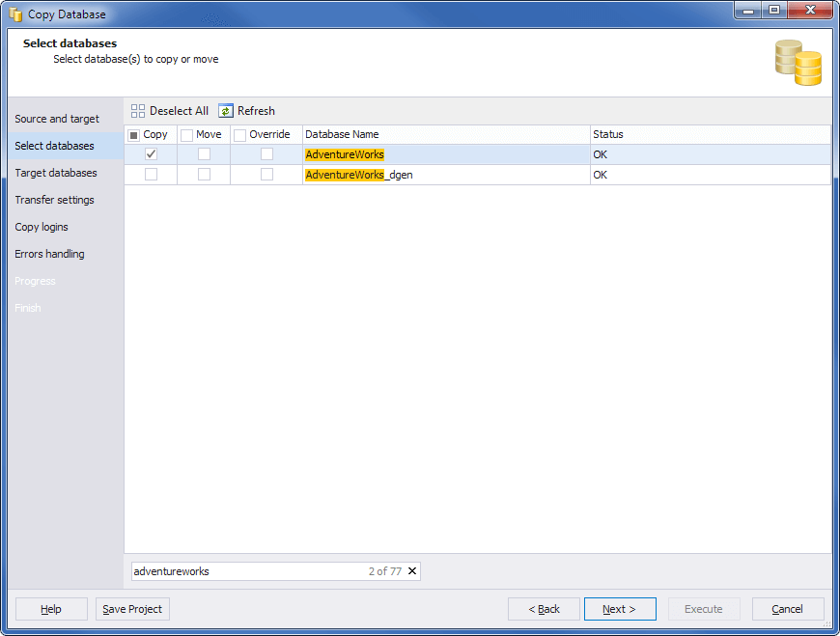This screenshot has height=636, width=840.
Task: Enable Override for AdventureWorks_dgen
Action: (x=266, y=175)
